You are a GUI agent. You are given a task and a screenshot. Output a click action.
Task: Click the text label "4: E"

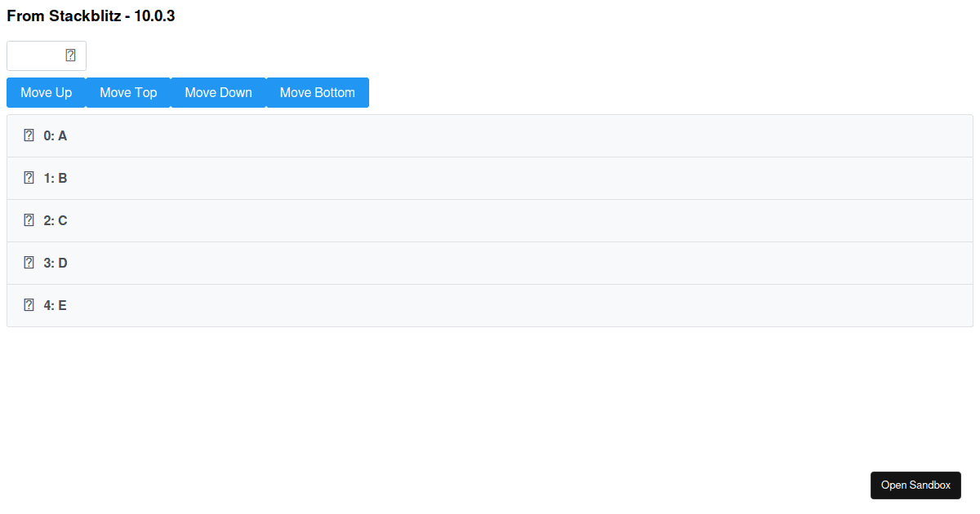pyautogui.click(x=54, y=305)
